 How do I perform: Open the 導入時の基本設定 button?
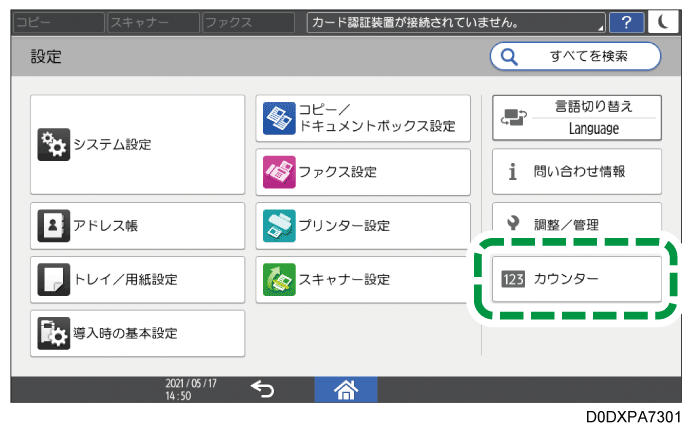click(137, 333)
